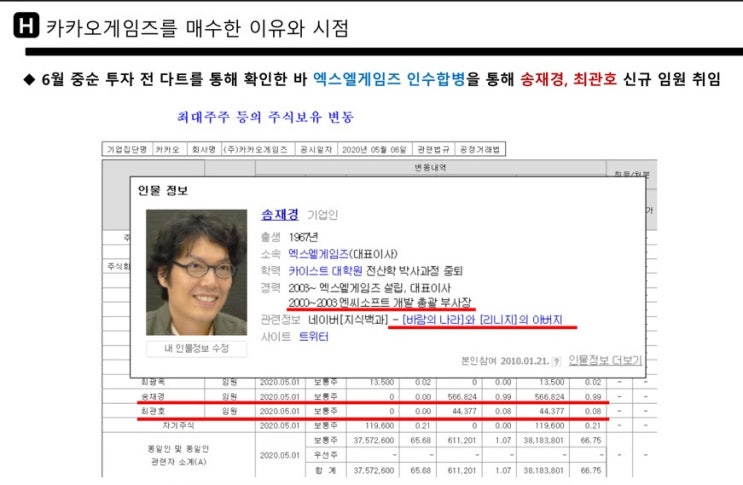Click the 우선주 row label

coord(326,455)
